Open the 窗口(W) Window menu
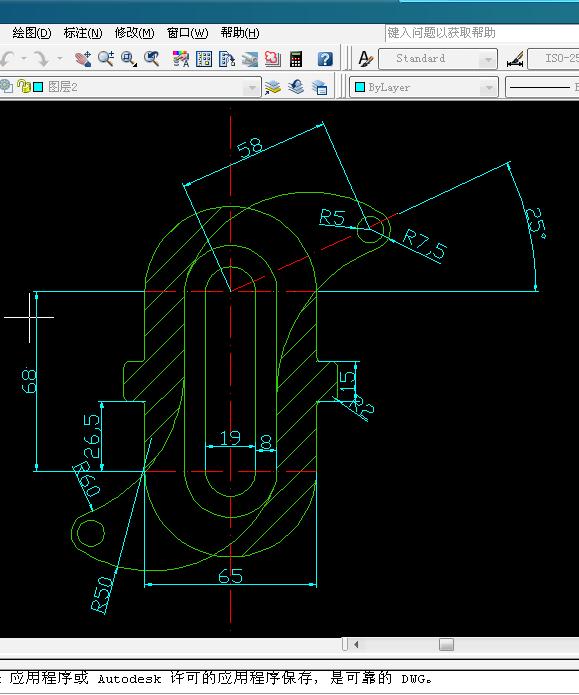Screen dimensions: 579x695 click(x=187, y=33)
